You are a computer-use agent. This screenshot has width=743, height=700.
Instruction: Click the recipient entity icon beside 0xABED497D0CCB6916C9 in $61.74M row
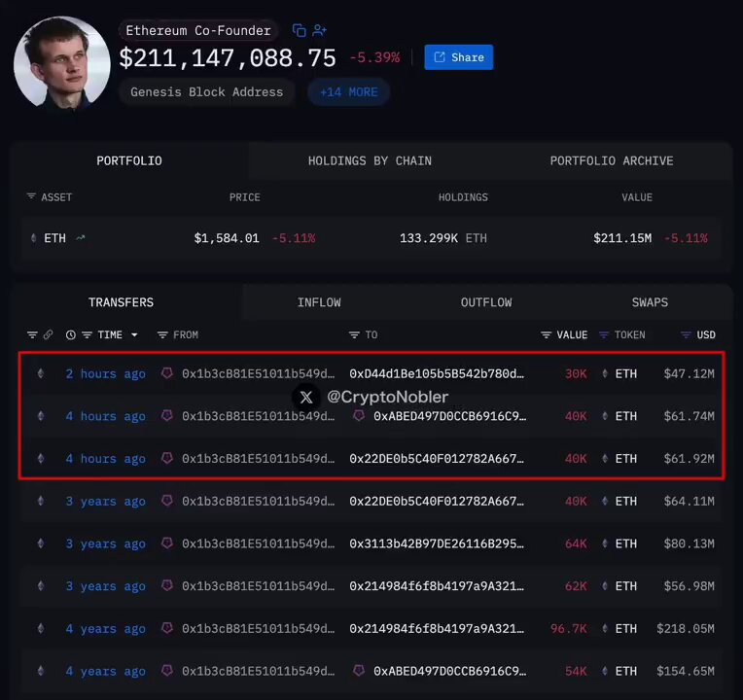tap(359, 416)
